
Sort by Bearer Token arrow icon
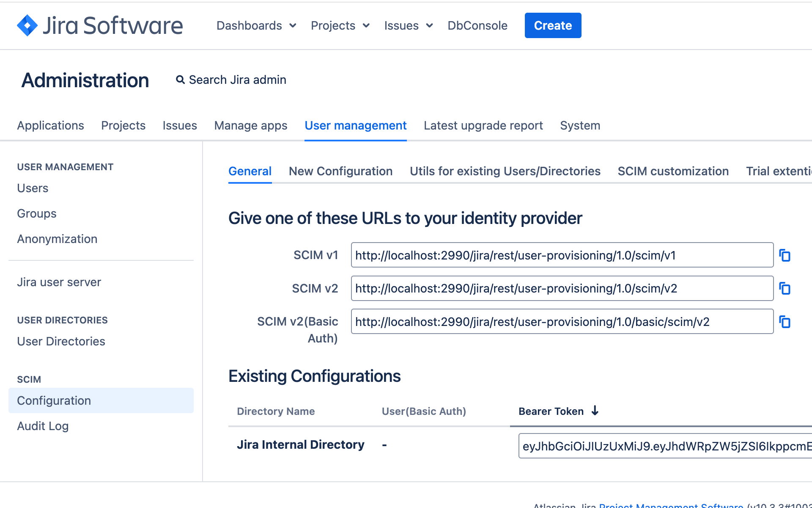pyautogui.click(x=595, y=411)
